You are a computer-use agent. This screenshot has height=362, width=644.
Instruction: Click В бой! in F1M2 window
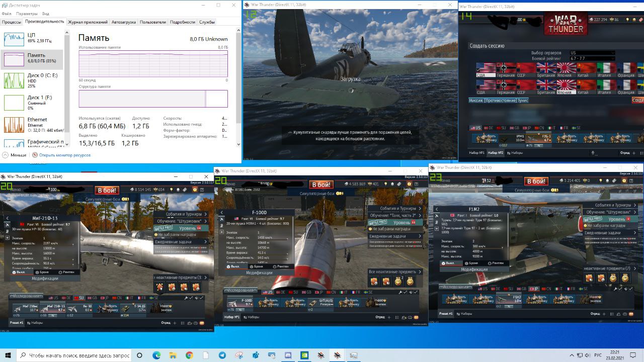536,182
